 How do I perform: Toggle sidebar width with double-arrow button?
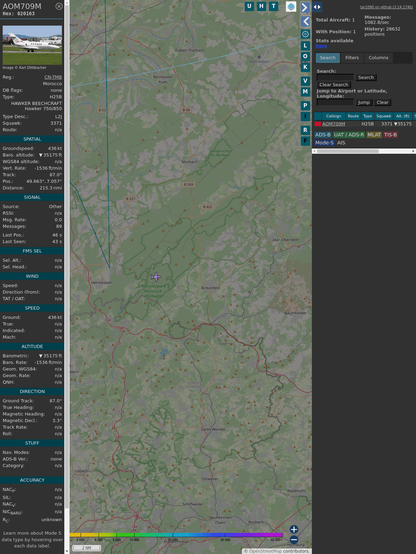[x=317, y=7]
